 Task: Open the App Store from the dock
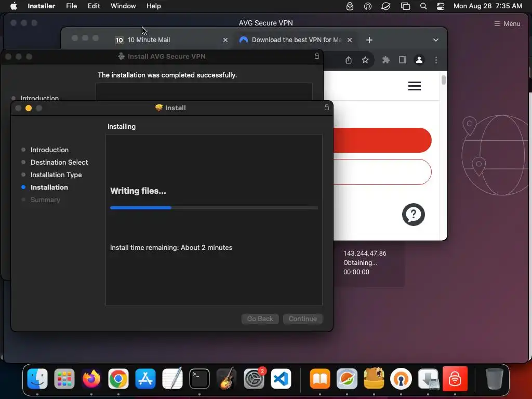pos(145,379)
